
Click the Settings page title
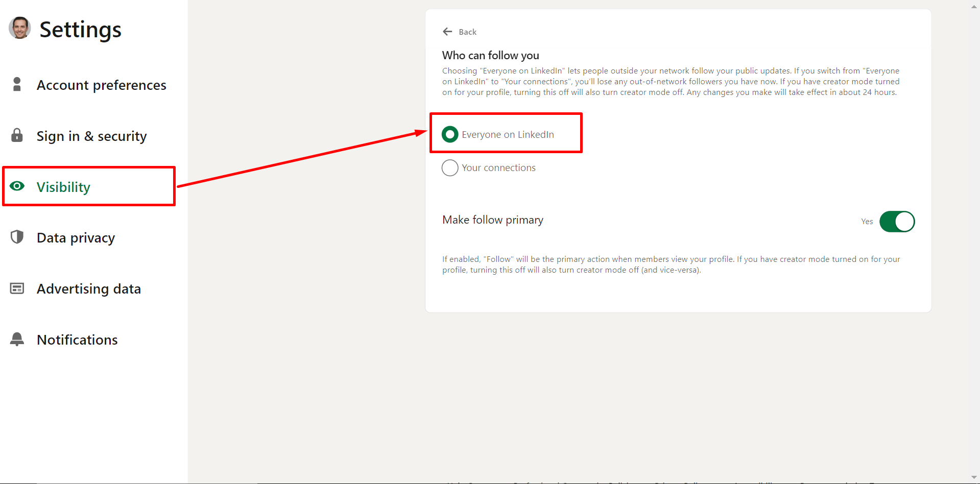click(81, 30)
